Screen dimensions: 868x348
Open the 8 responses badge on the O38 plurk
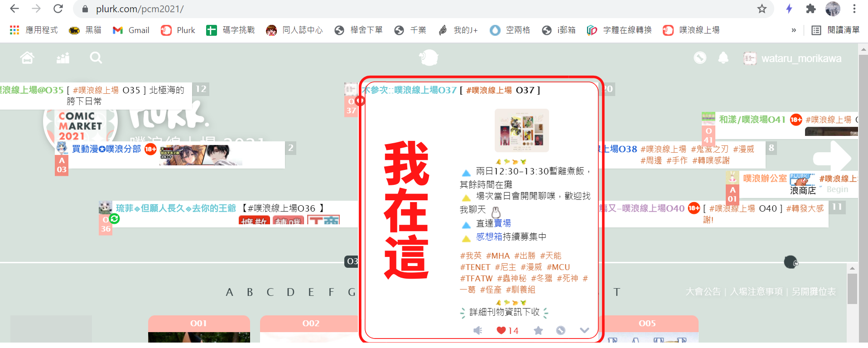(771, 148)
